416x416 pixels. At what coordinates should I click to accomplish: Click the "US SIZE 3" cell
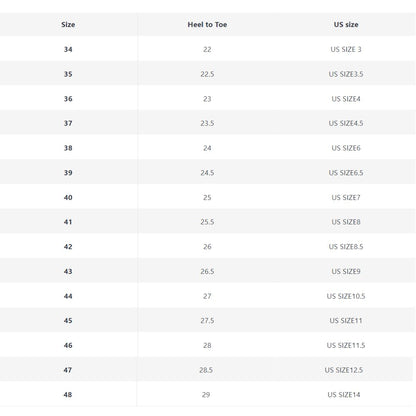tap(346, 49)
